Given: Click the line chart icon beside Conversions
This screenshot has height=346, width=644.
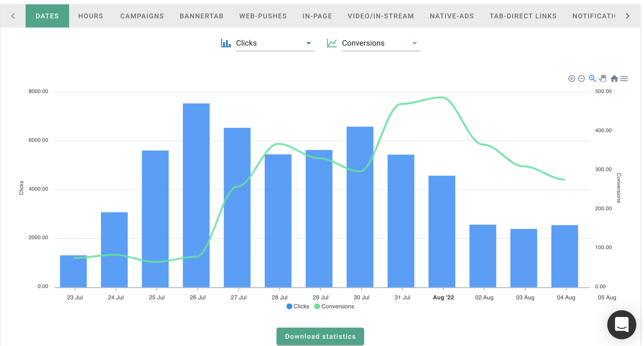Looking at the screenshot, I should pyautogui.click(x=332, y=43).
